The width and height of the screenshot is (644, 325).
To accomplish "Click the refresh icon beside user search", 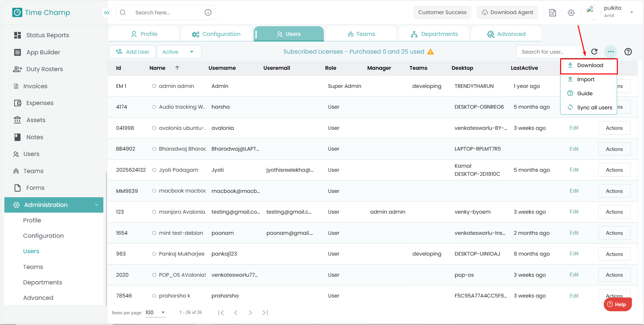I will [x=594, y=52].
